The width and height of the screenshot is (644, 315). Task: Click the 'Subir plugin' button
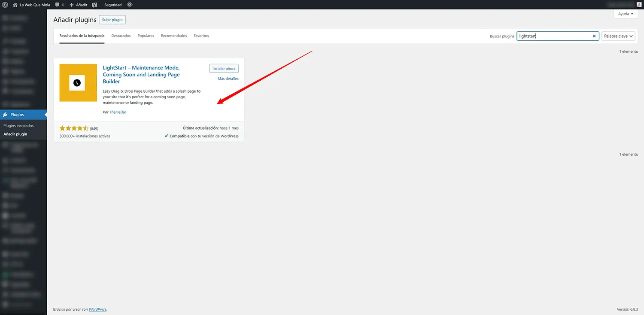coord(112,19)
